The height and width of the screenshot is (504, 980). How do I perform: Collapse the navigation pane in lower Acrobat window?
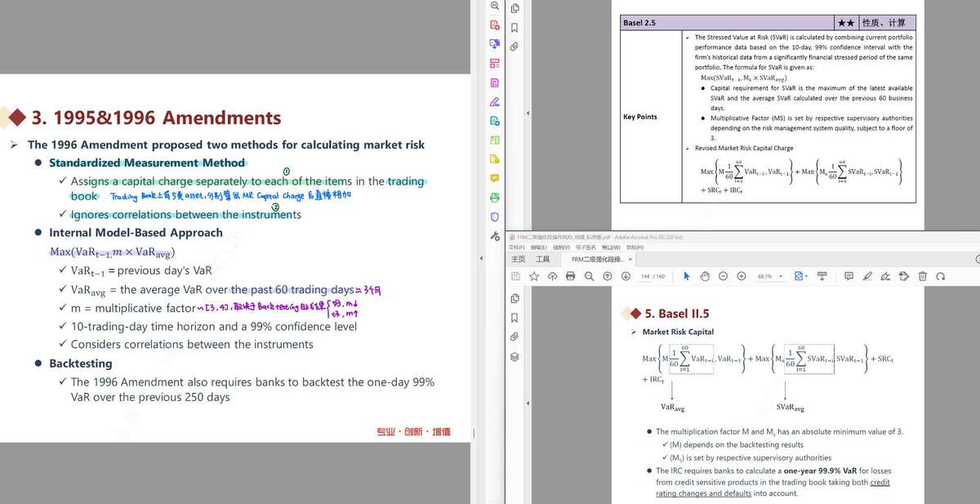(528, 403)
